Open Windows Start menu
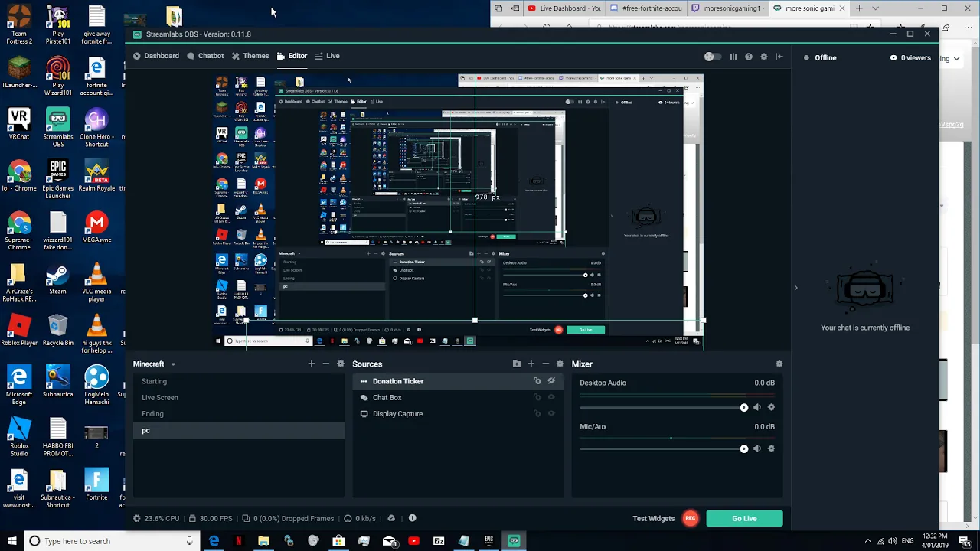The image size is (980, 551). tap(12, 541)
